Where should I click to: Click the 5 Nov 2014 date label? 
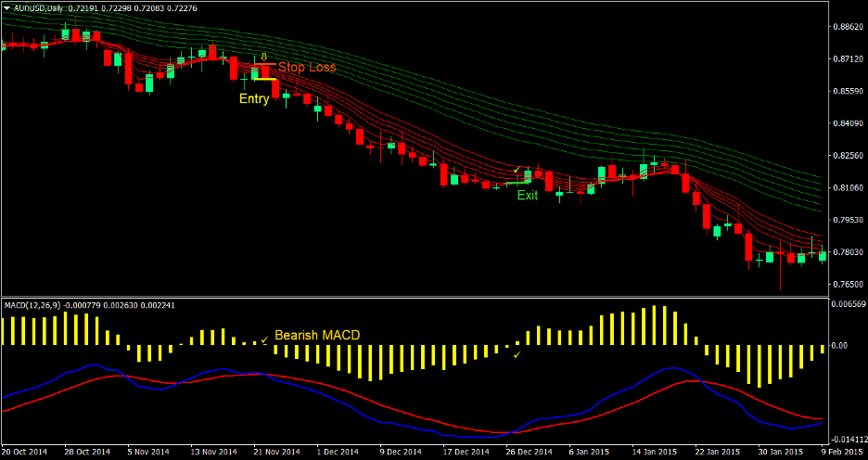click(148, 451)
